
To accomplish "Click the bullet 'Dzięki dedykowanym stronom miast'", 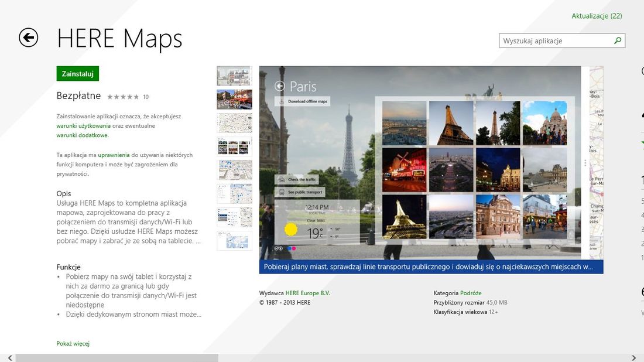I will click(x=133, y=315).
